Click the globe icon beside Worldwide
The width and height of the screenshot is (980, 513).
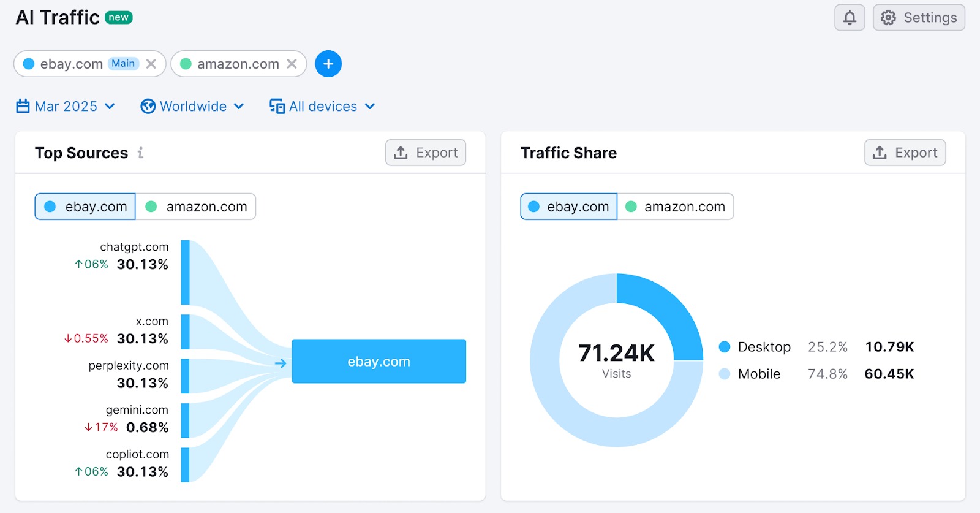pyautogui.click(x=148, y=107)
